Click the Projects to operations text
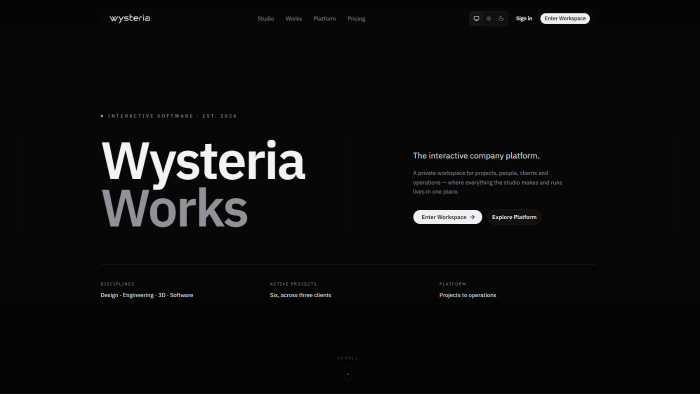700x394 pixels. pos(468,295)
